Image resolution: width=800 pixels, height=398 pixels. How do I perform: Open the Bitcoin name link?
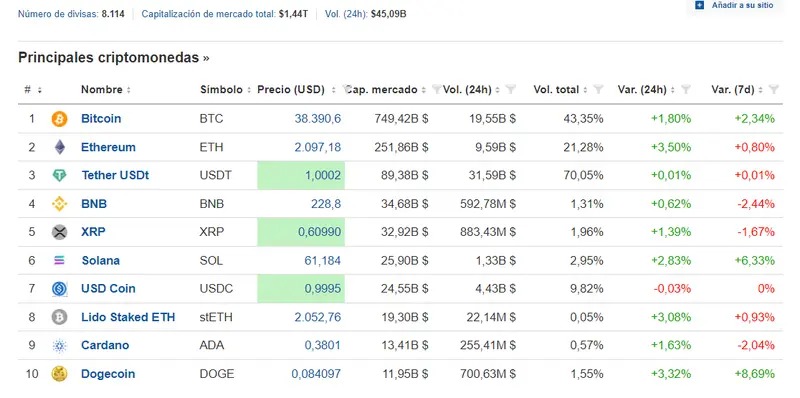point(101,119)
